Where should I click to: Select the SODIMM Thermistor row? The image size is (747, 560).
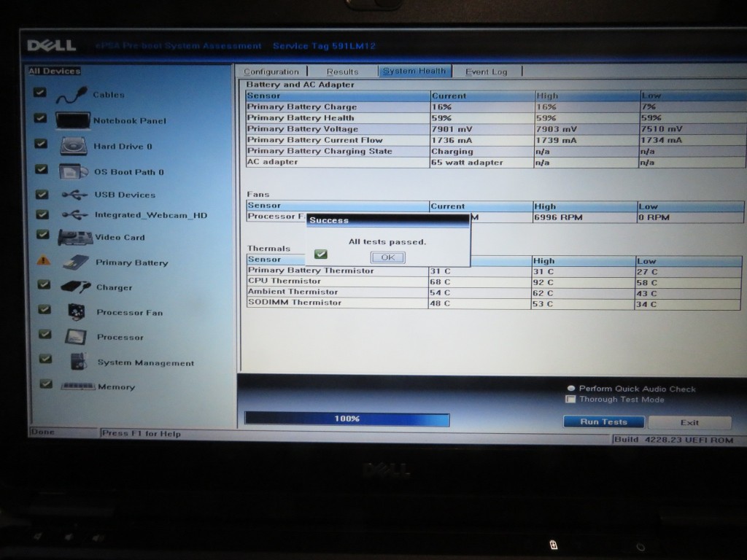(494, 303)
